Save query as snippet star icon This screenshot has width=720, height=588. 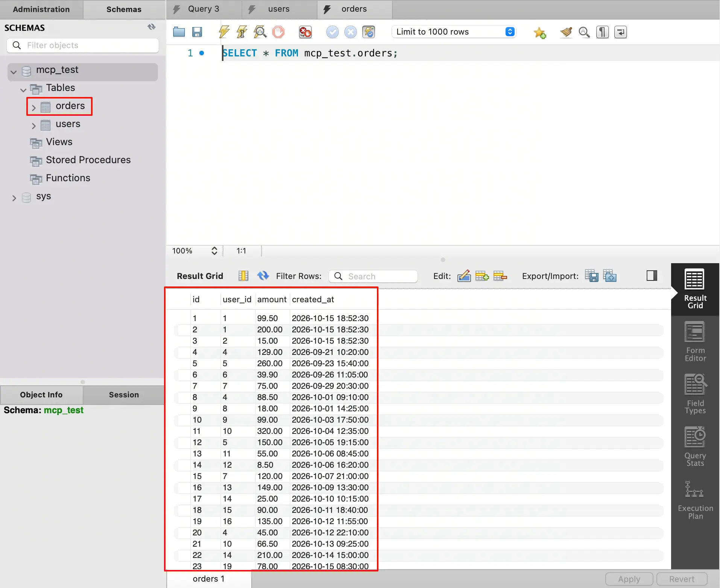pyautogui.click(x=540, y=32)
